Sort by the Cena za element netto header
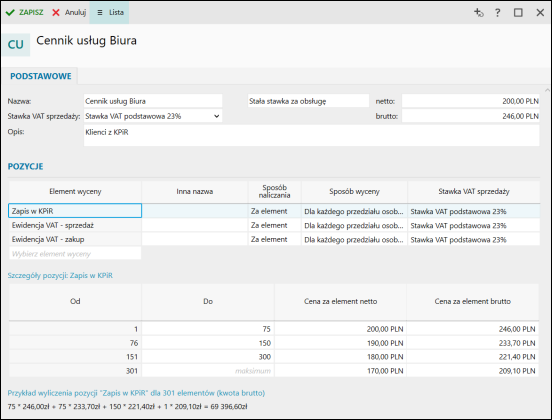Image resolution: width=552 pixels, height=420 pixels. 340,301
